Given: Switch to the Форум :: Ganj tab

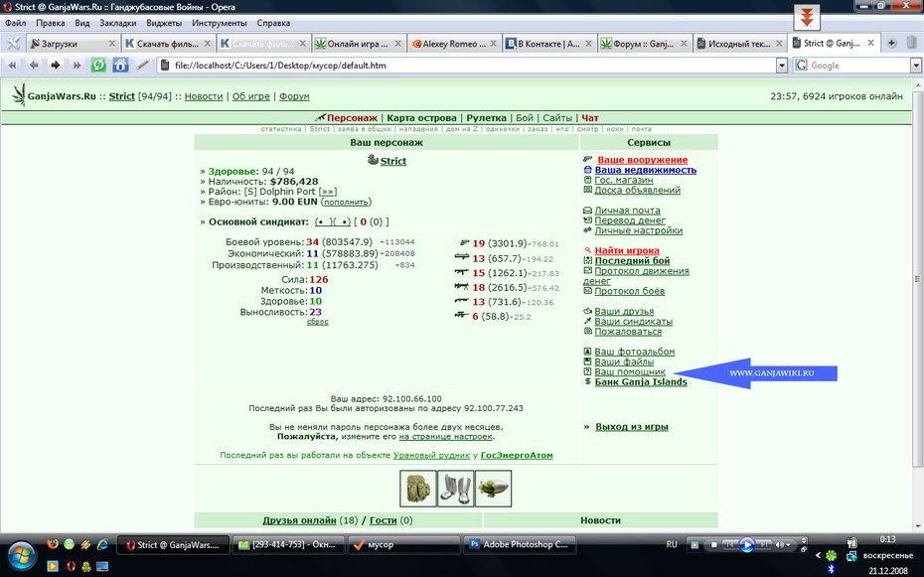Looking at the screenshot, I should (644, 44).
